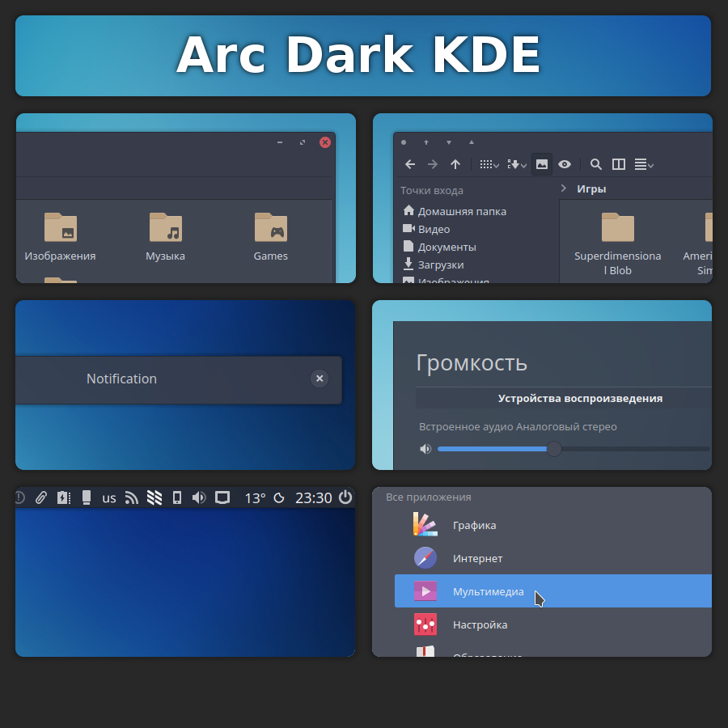Open the search tool in Dolphin
Viewport: 728px width, 728px height.
pyautogui.click(x=595, y=164)
